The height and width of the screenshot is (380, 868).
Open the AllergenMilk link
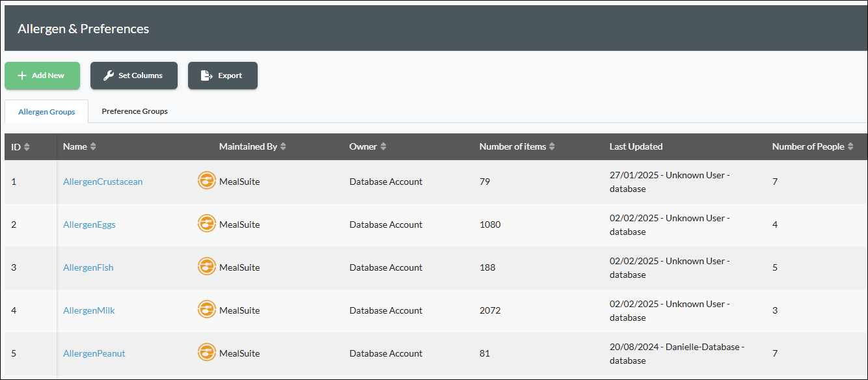click(x=88, y=310)
